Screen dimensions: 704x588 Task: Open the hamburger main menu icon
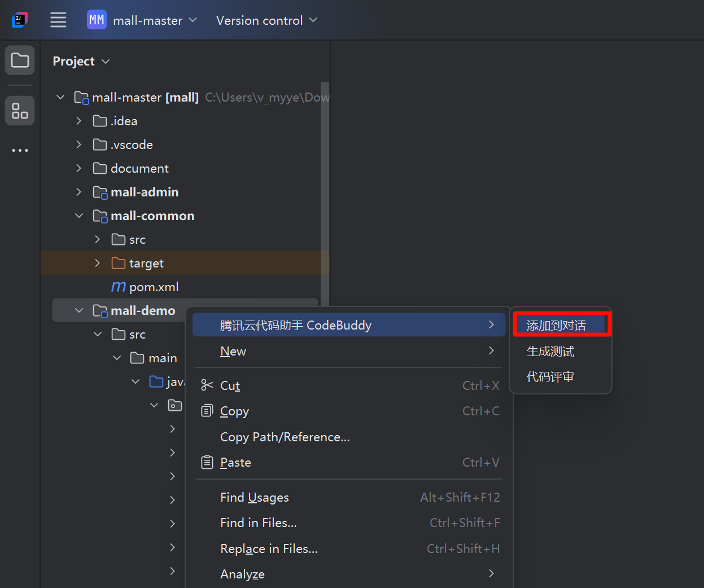point(58,20)
